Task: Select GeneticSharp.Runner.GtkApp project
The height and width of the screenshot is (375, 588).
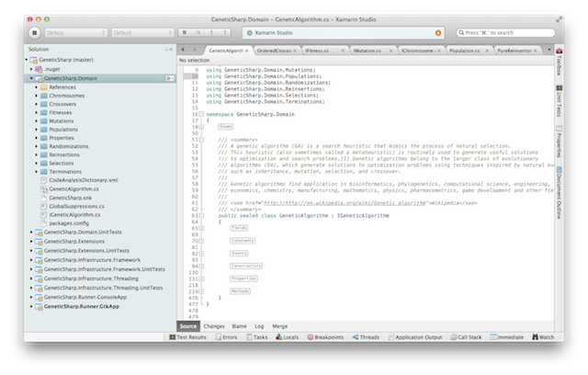Action: coord(82,306)
